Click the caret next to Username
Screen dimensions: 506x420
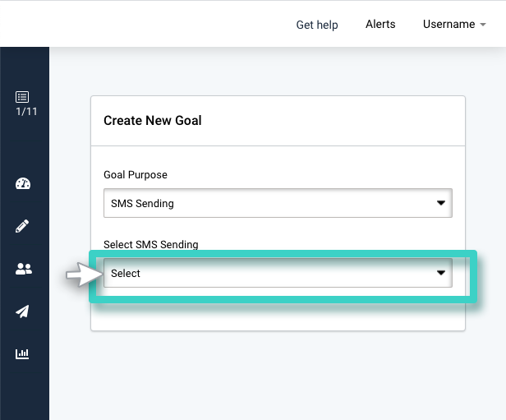coord(483,25)
